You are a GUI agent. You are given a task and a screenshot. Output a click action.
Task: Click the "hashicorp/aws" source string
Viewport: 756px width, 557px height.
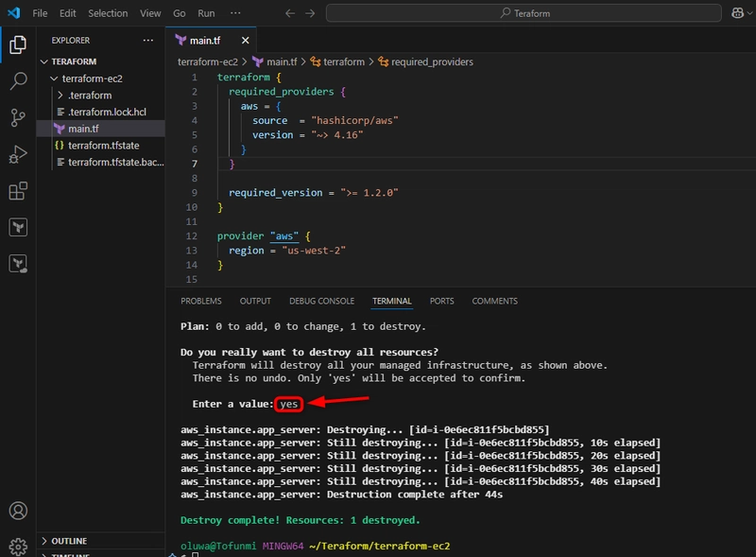click(354, 120)
